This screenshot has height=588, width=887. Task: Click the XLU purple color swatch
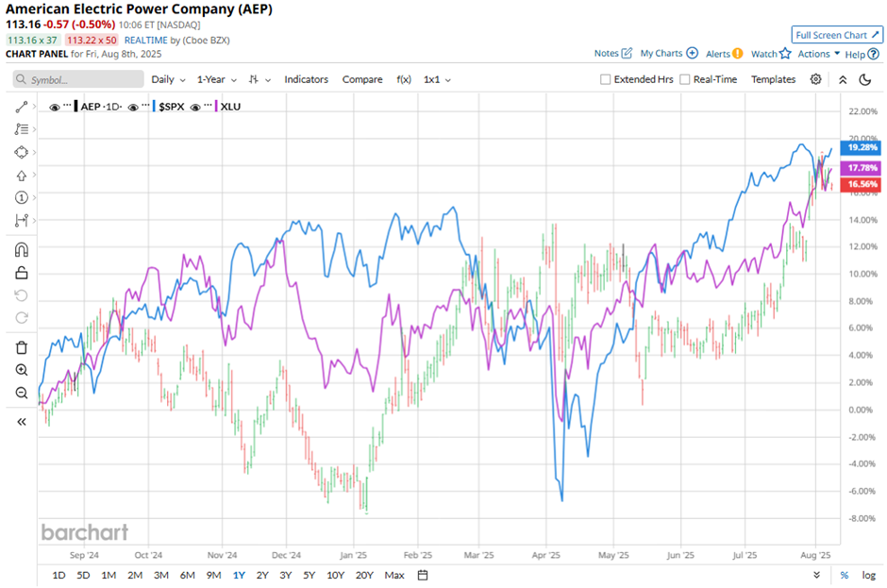[216, 107]
